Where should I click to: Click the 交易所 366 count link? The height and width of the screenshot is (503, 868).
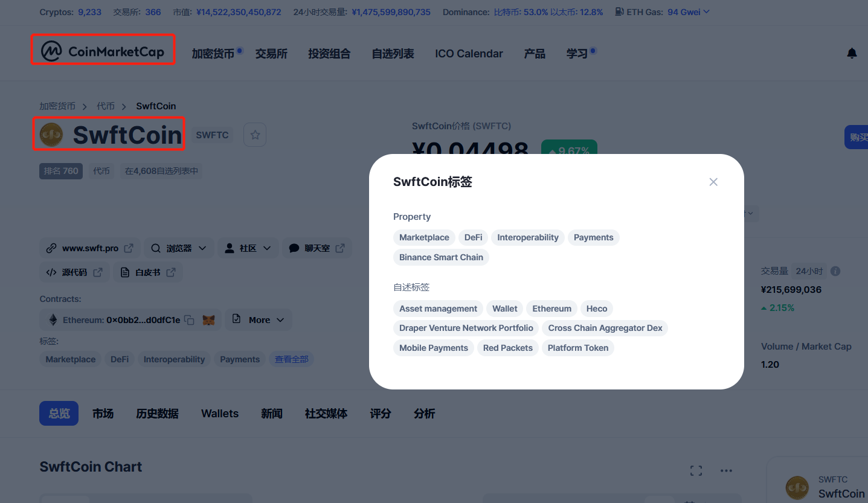153,11
